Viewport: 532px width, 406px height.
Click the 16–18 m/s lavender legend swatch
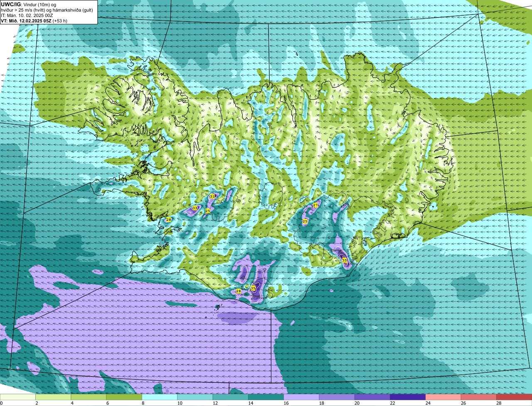(x=301, y=397)
